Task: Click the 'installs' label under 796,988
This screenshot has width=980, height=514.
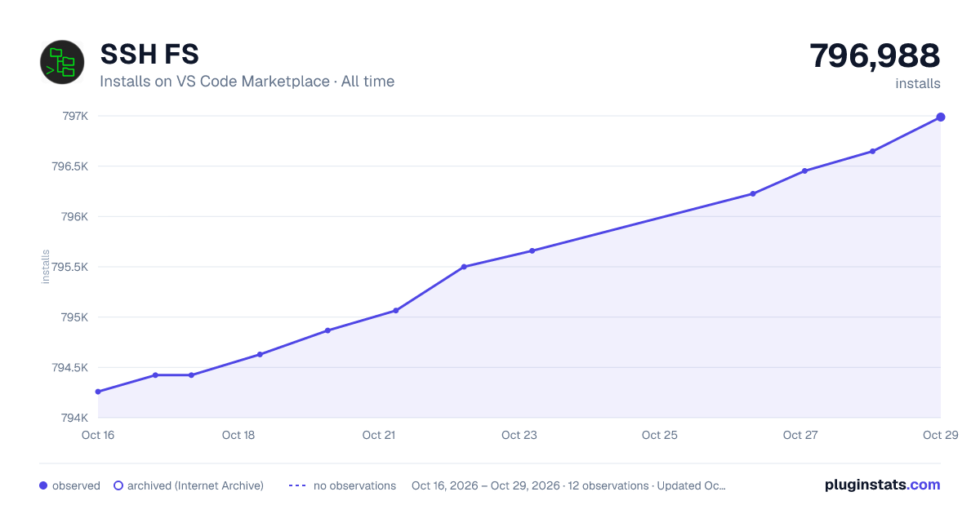Action: [x=918, y=83]
